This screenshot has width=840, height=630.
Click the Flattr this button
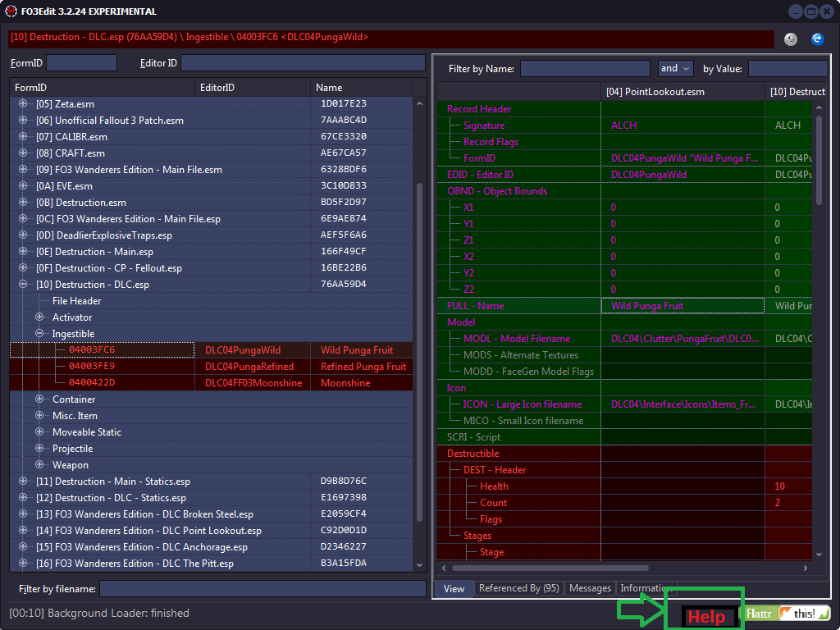click(x=787, y=614)
